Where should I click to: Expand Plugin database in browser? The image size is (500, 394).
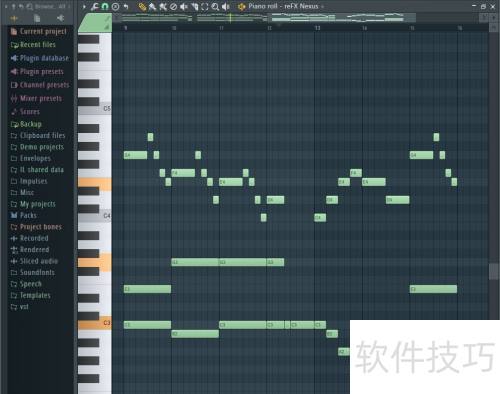(40, 58)
